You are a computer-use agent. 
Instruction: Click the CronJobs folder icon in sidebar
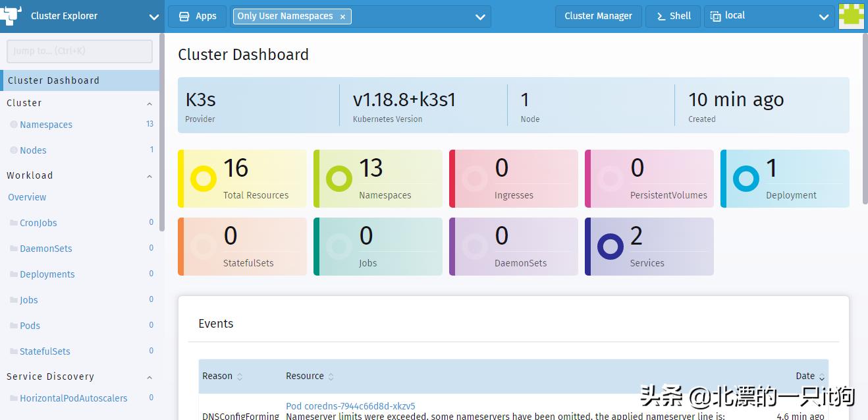pyautogui.click(x=13, y=223)
